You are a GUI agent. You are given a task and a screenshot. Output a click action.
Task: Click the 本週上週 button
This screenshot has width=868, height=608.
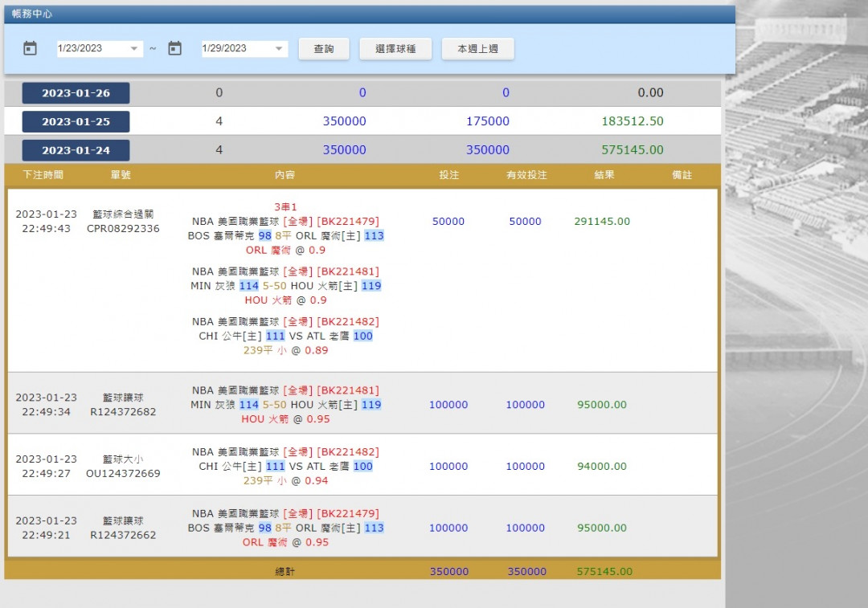477,49
